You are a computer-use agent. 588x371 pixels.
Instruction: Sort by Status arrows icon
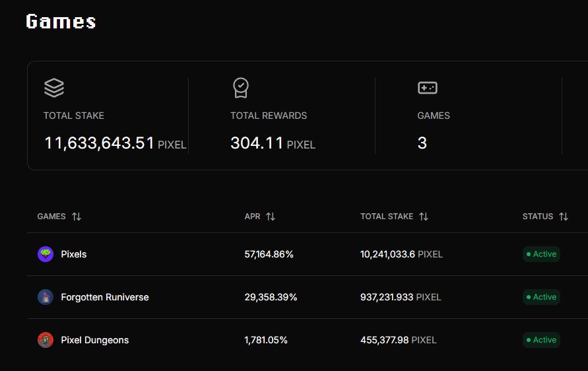pyautogui.click(x=563, y=217)
